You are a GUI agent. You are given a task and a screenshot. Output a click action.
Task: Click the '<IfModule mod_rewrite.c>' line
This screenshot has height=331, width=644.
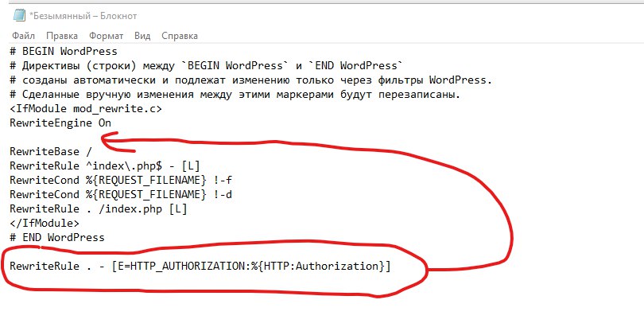pyautogui.click(x=86, y=109)
